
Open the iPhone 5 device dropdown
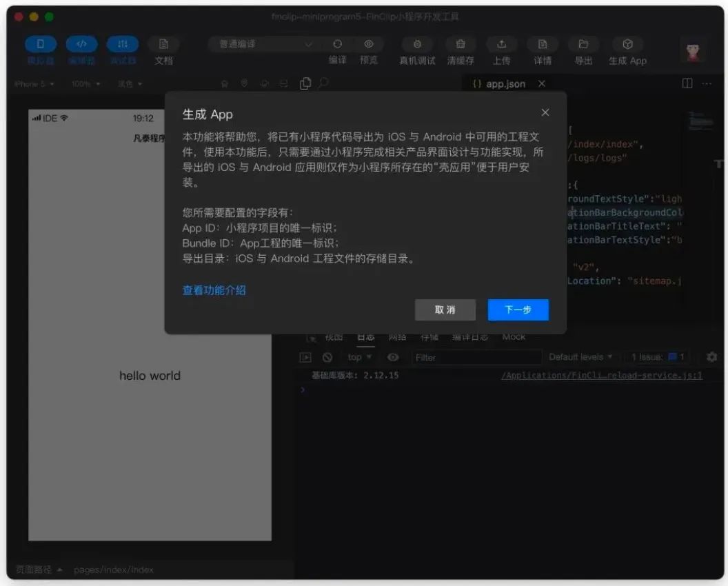tap(34, 84)
